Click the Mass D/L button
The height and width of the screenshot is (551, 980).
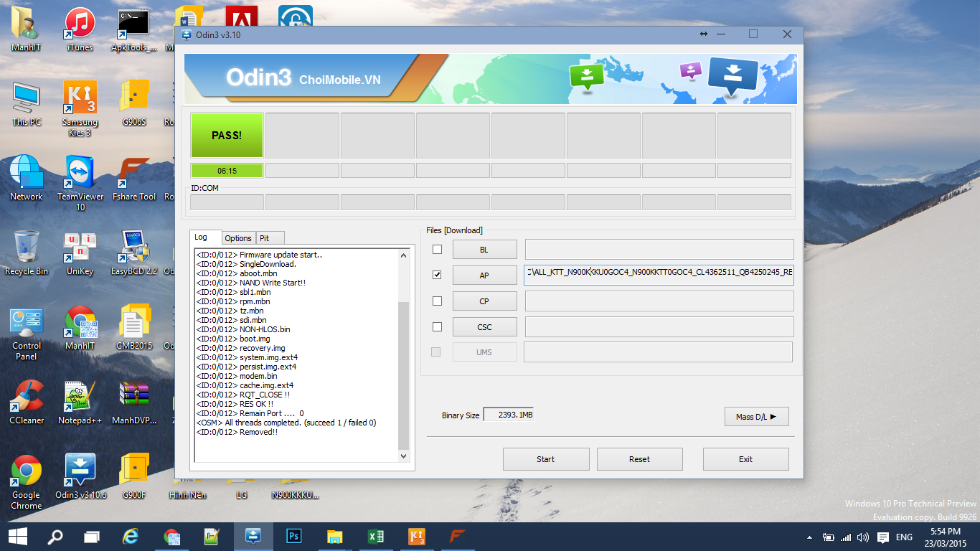click(x=756, y=416)
